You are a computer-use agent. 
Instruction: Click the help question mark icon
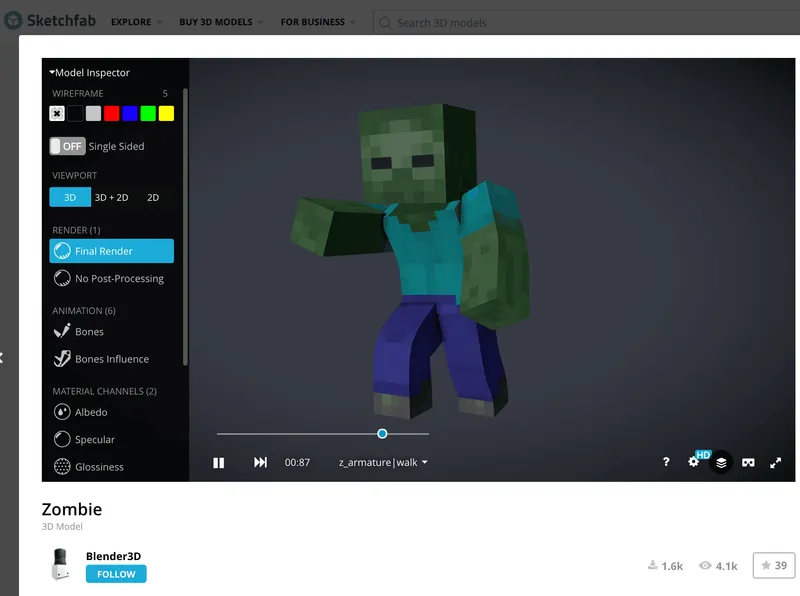click(666, 462)
